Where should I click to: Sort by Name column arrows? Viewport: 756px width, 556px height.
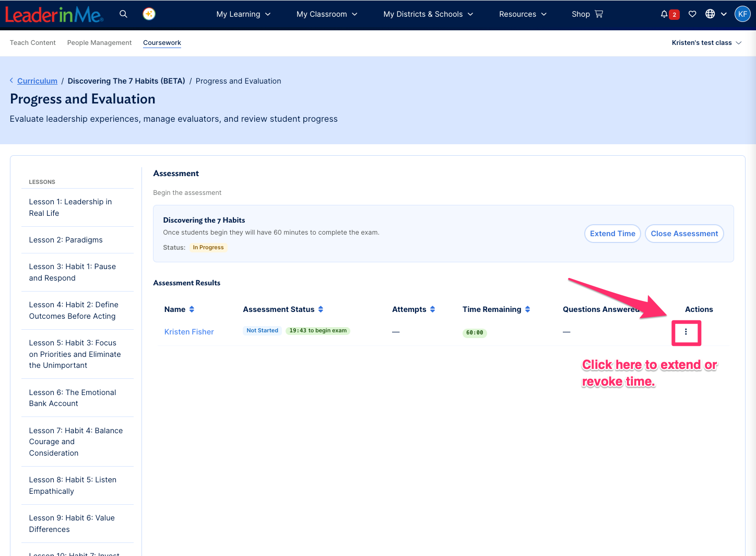point(192,309)
